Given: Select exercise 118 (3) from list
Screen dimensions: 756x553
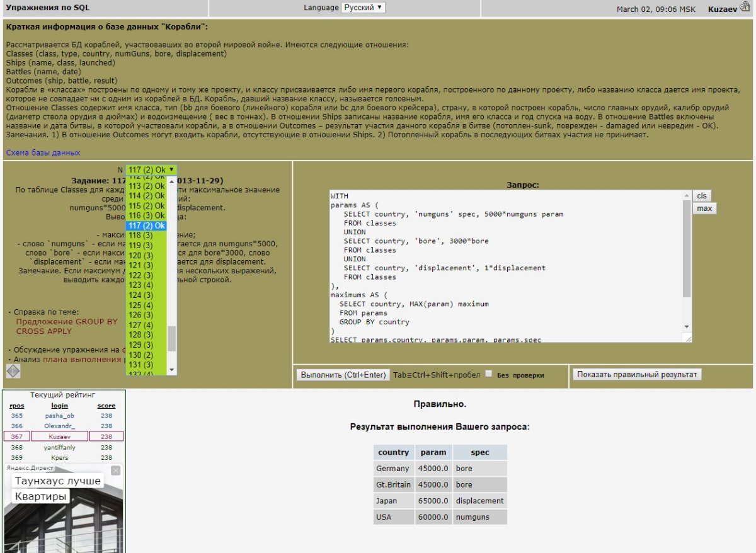Looking at the screenshot, I should (146, 236).
